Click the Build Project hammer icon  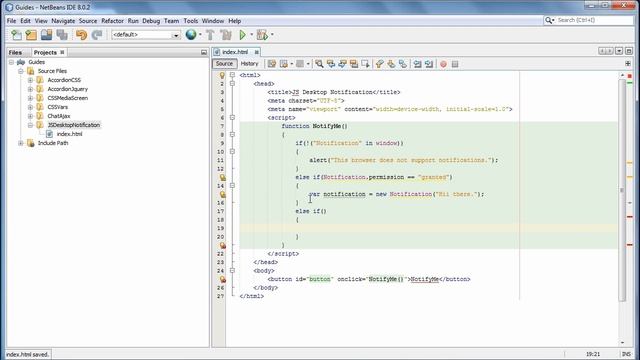coord(210,35)
